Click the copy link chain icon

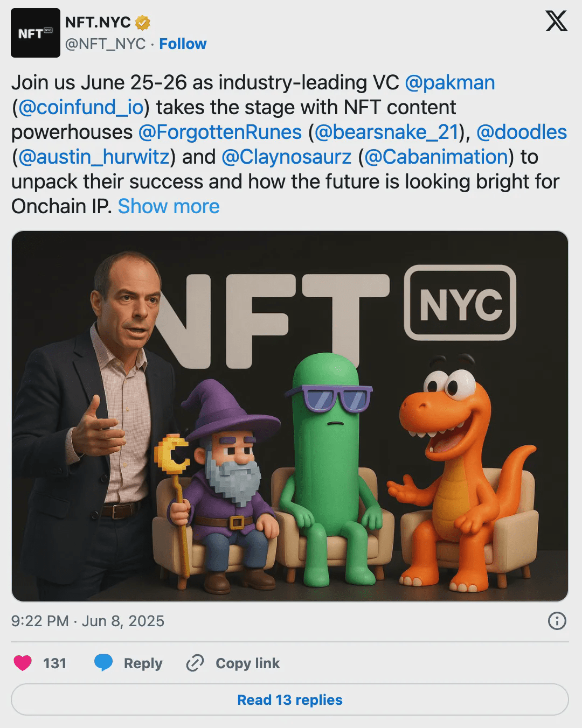pyautogui.click(x=195, y=663)
